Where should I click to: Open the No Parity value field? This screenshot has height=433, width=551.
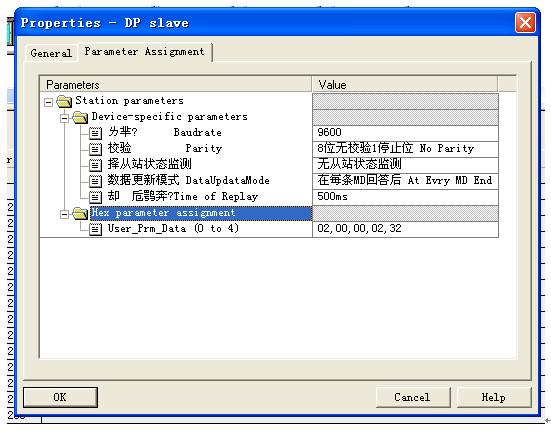pos(405,149)
